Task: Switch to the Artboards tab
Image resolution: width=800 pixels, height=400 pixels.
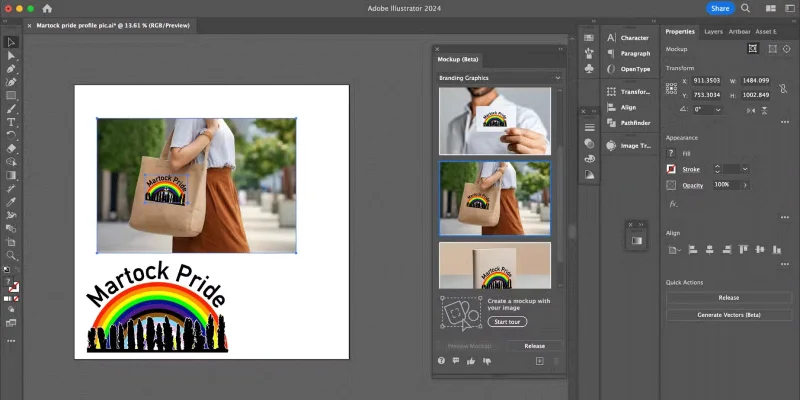Action: click(x=741, y=31)
